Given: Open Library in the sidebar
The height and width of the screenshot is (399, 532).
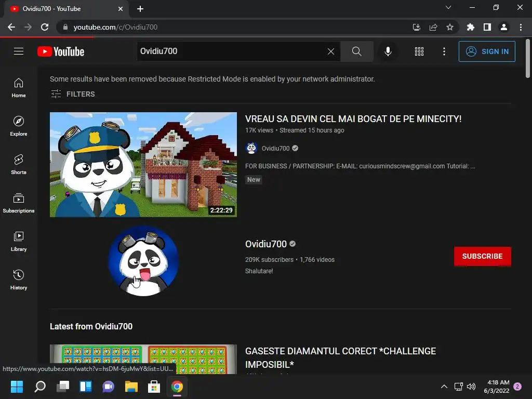Looking at the screenshot, I should point(19,241).
